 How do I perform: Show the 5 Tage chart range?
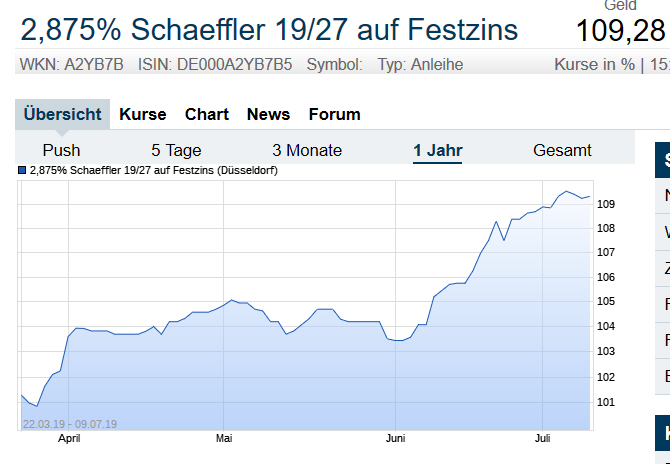[x=176, y=151]
